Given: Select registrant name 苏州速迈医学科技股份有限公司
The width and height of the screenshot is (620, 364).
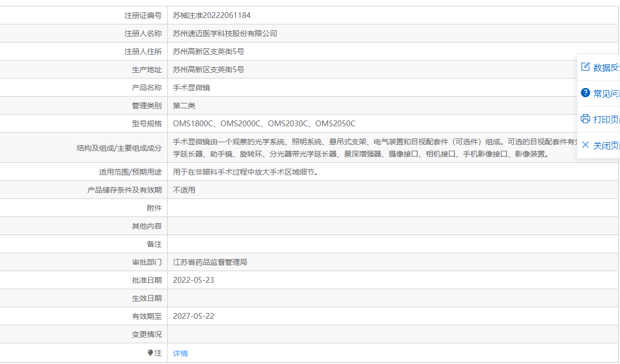Looking at the screenshot, I should pos(225,33).
